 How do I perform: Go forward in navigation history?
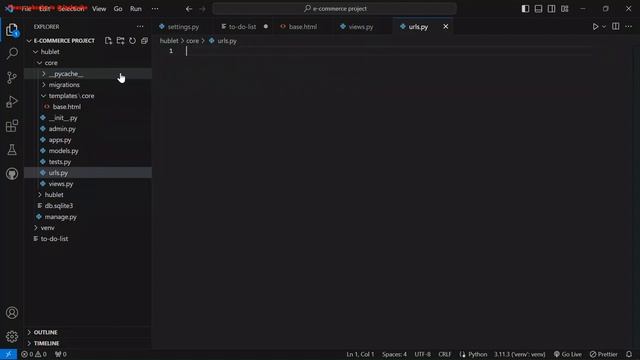202,9
